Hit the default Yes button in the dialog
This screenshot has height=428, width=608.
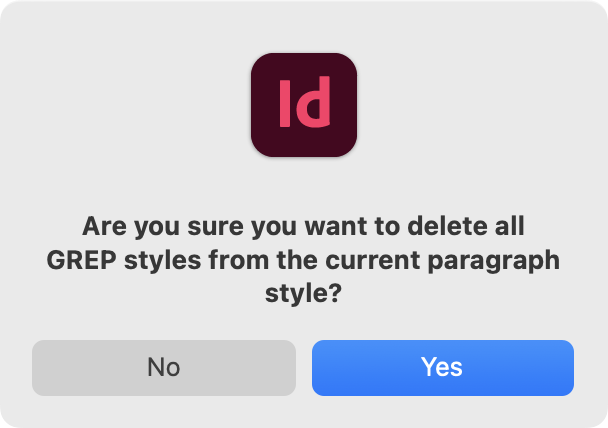pyautogui.click(x=442, y=367)
